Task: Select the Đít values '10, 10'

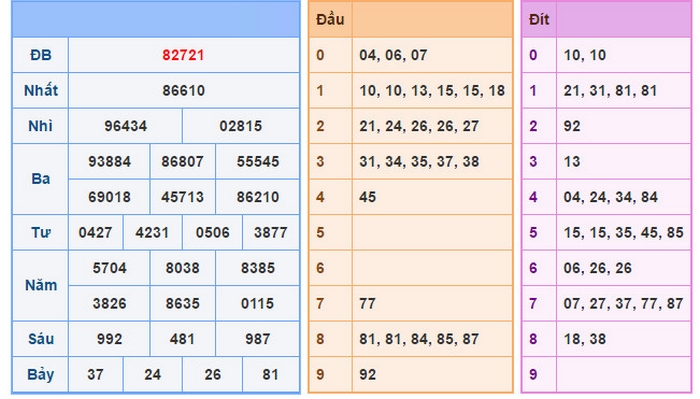Action: (585, 55)
